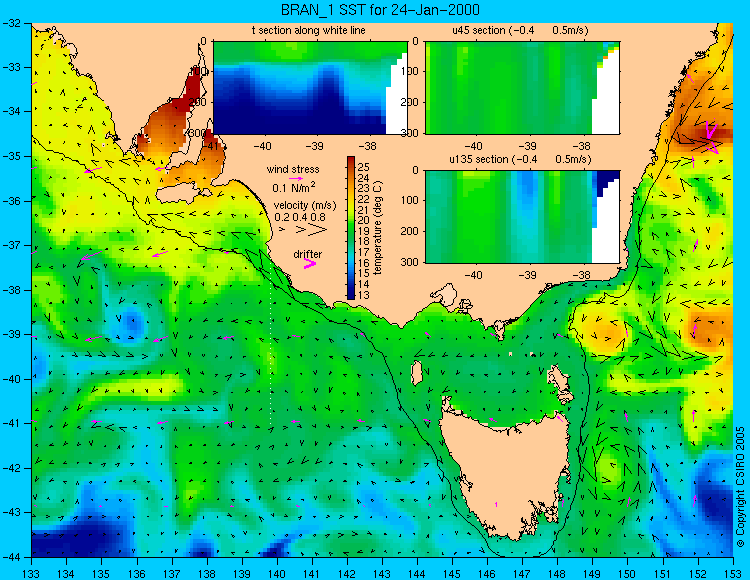Click the colorbar value '20'

(x=364, y=220)
